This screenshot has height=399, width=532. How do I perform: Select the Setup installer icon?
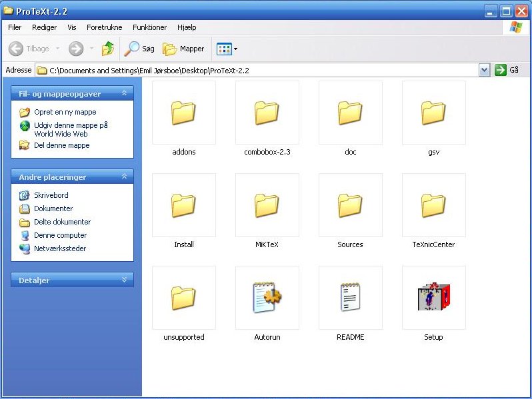pos(433,296)
